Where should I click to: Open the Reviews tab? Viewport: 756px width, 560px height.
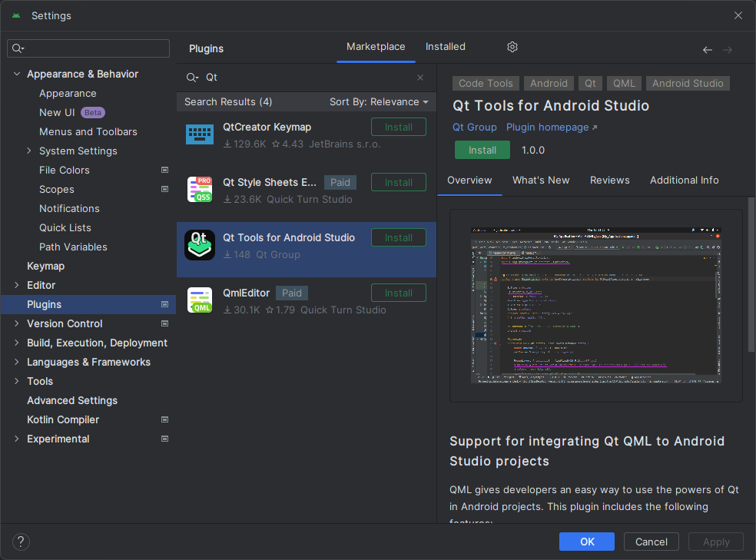coord(609,180)
